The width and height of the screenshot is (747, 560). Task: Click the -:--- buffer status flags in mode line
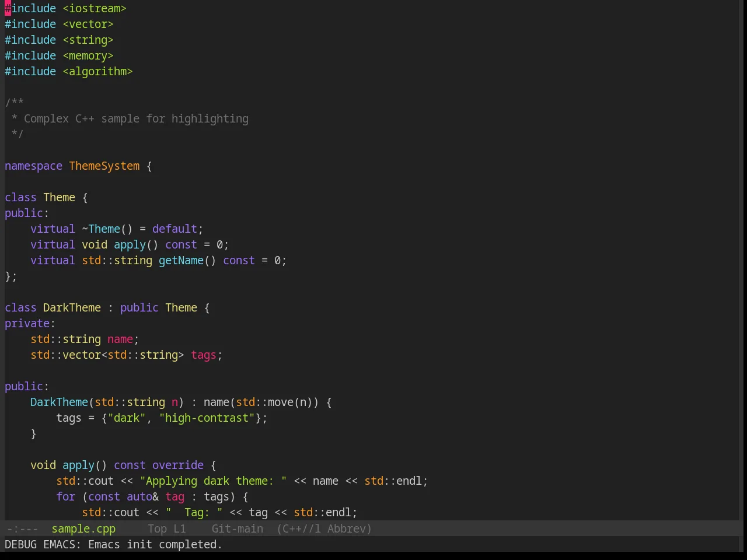coord(22,528)
